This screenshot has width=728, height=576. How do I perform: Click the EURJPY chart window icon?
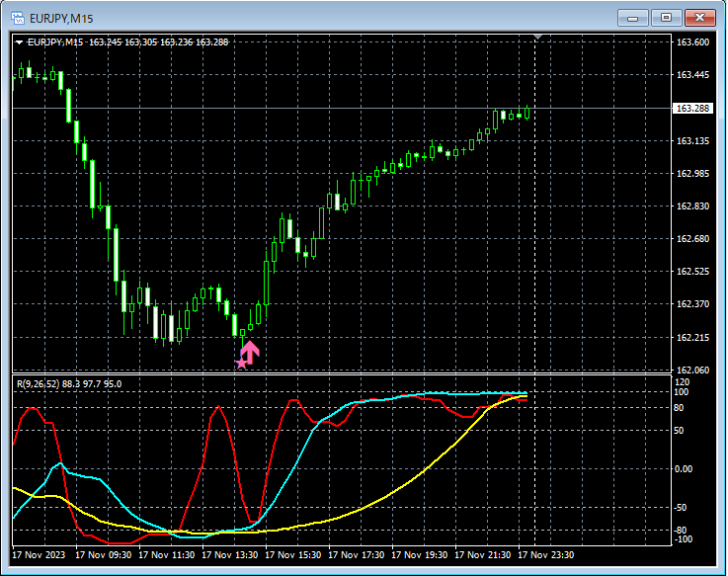pos(18,18)
